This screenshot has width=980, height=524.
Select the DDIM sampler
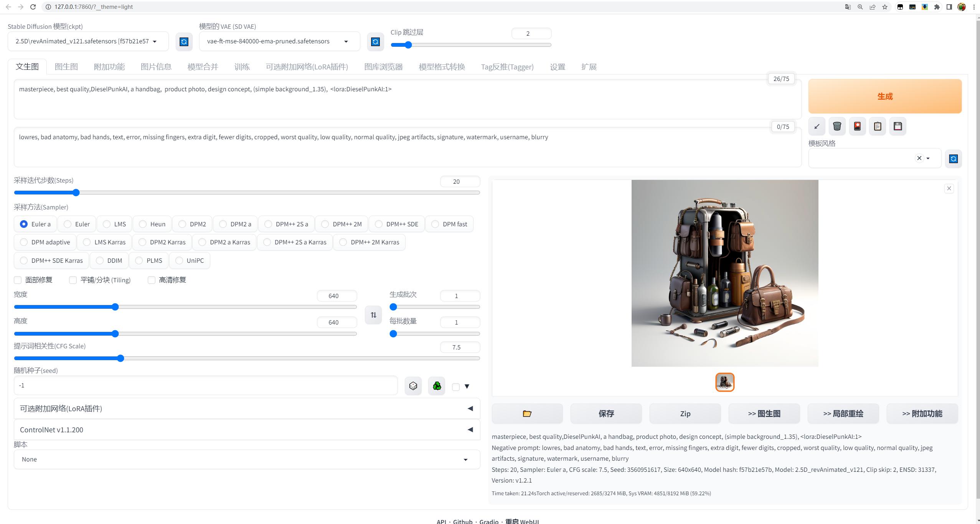click(x=109, y=260)
